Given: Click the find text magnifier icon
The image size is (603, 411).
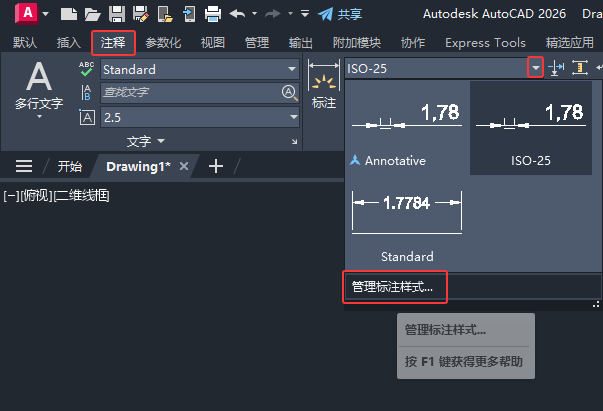Looking at the screenshot, I should 290,93.
